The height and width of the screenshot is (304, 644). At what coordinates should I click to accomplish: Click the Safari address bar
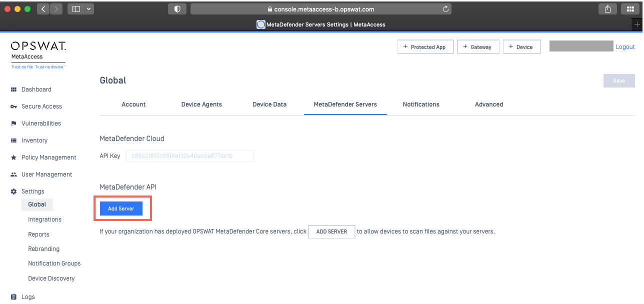[x=321, y=9]
